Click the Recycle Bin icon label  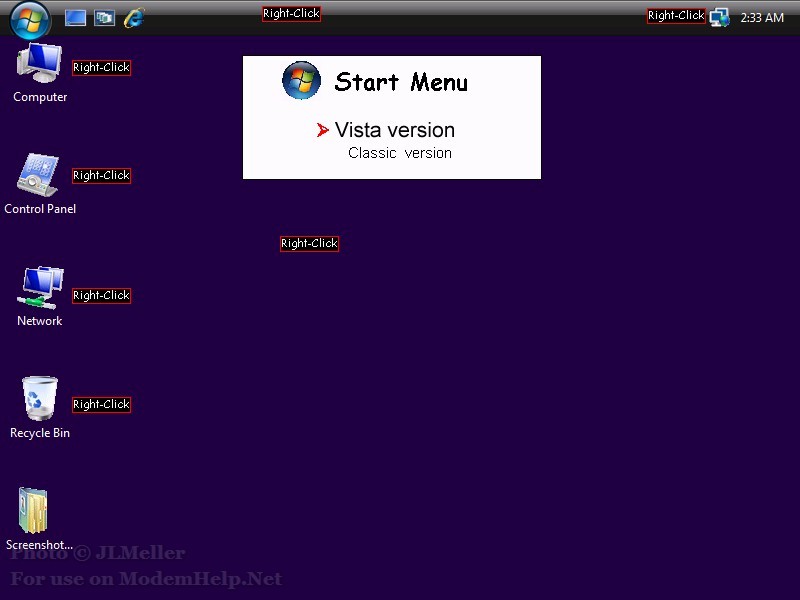40,433
